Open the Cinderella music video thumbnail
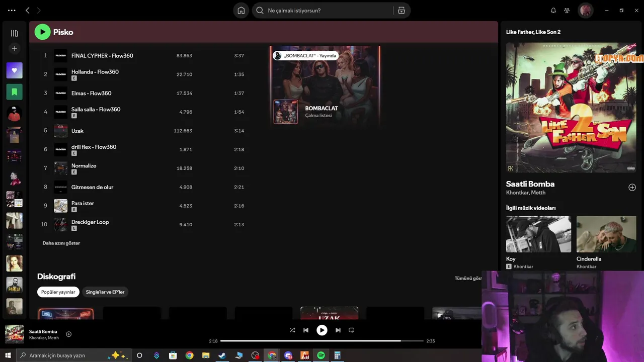 click(x=606, y=234)
